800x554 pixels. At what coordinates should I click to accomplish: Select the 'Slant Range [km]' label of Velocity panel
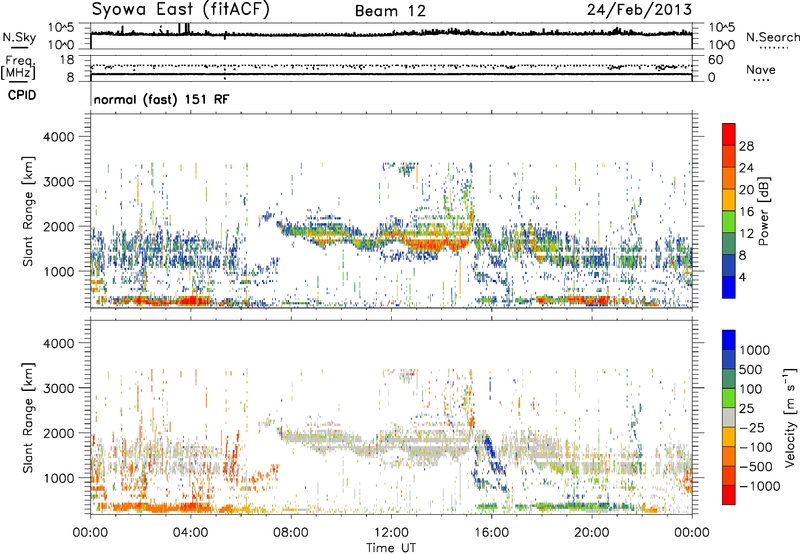tap(28, 417)
